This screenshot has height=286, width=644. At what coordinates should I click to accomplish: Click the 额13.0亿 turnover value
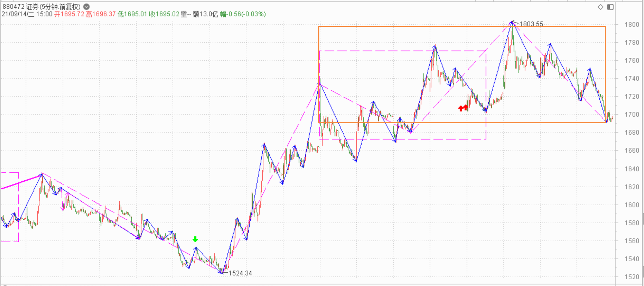pos(205,14)
